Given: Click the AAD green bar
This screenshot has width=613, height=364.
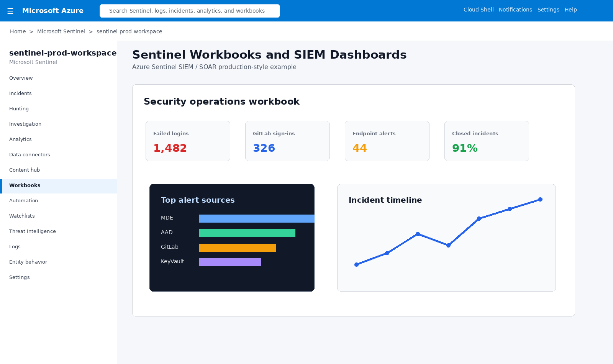Looking at the screenshot, I should pyautogui.click(x=247, y=233).
